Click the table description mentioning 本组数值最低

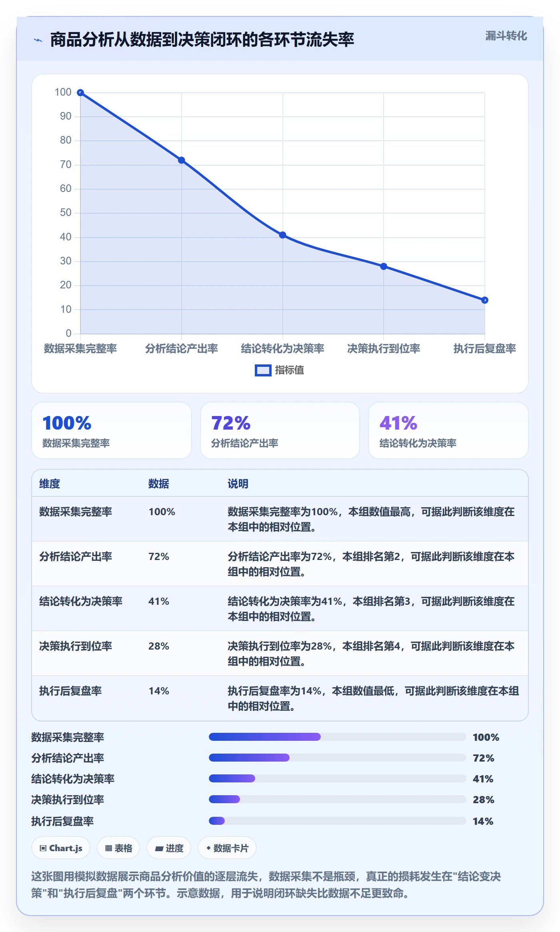point(374,698)
